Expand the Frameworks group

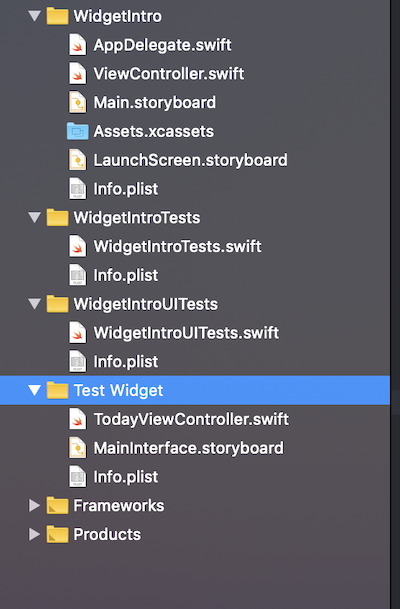[x=35, y=505]
